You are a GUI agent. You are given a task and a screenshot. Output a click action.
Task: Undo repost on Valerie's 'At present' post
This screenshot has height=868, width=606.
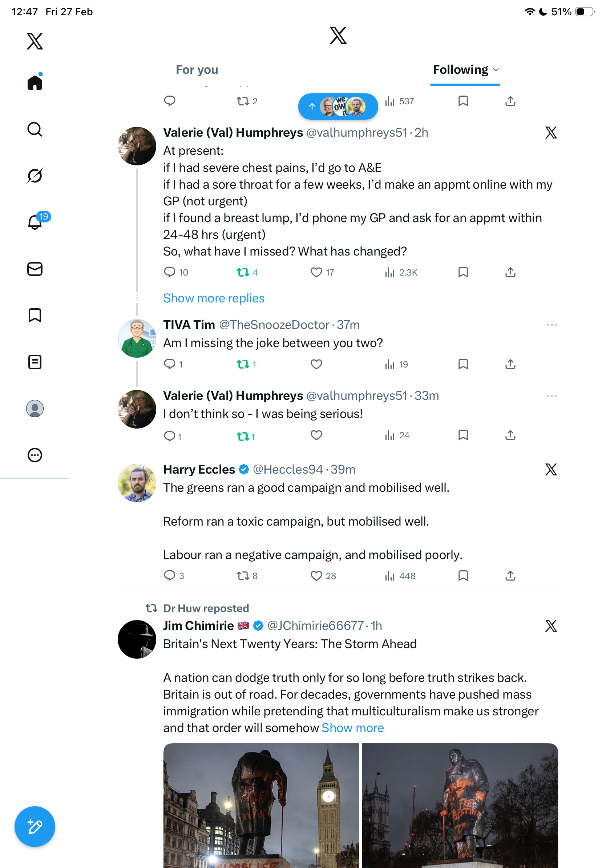pos(243,272)
